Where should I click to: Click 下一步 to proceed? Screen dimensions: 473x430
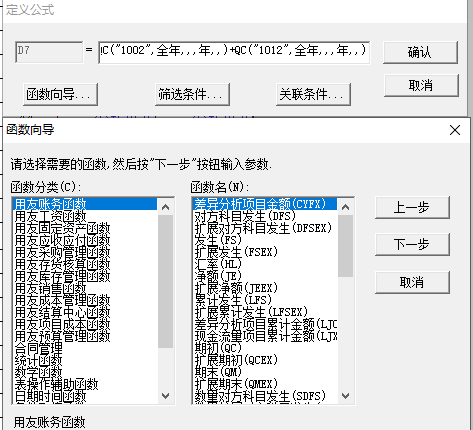coord(412,244)
